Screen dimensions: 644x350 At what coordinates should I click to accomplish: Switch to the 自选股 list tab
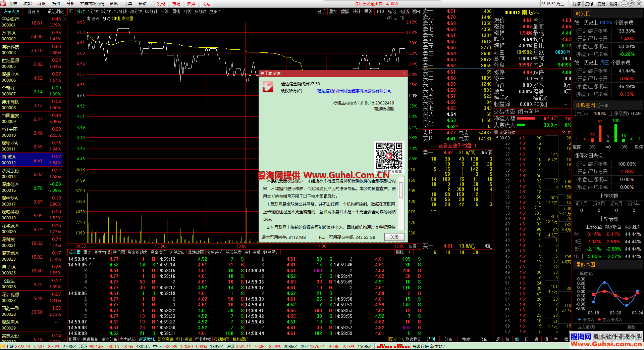pyautogui.click(x=33, y=11)
